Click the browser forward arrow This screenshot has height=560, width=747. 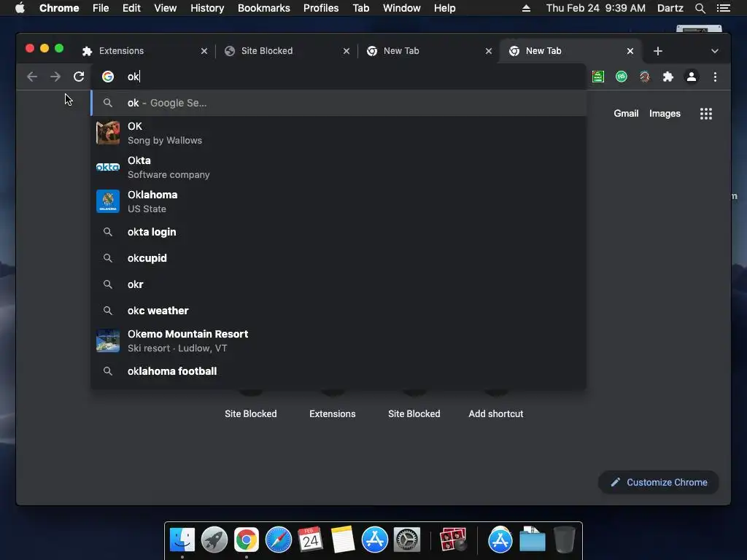[x=55, y=77]
